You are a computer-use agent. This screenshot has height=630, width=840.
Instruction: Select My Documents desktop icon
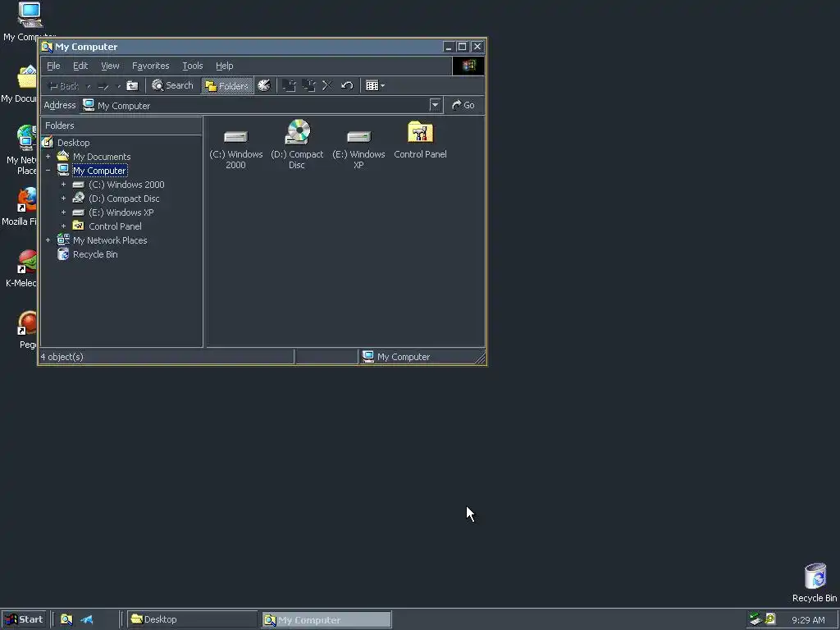pyautogui.click(x=27, y=77)
